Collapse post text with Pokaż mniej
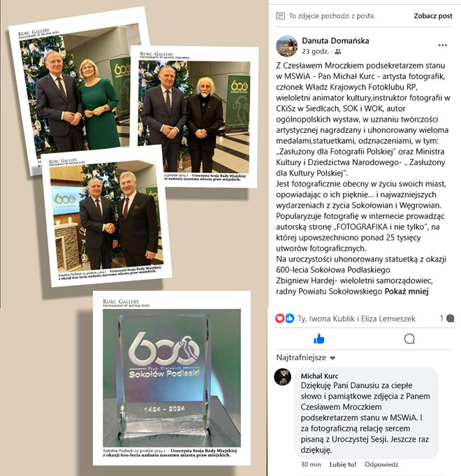The height and width of the screenshot is (476, 461). click(407, 291)
